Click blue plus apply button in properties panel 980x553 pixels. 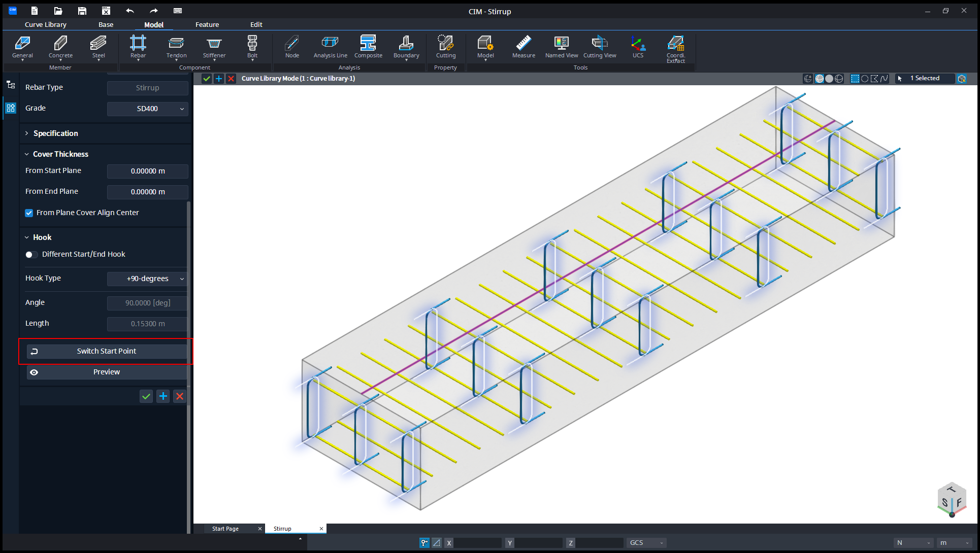pos(163,397)
